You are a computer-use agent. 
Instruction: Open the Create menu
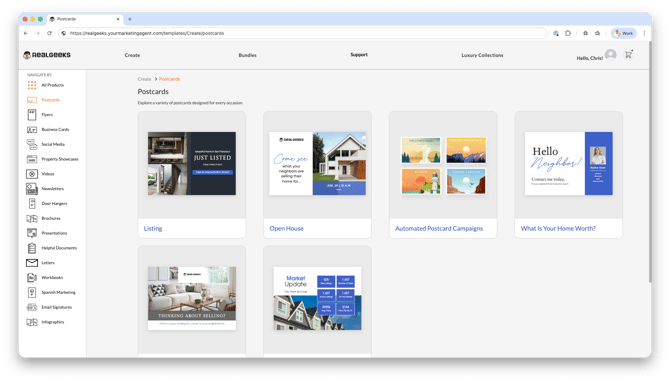[x=132, y=55]
